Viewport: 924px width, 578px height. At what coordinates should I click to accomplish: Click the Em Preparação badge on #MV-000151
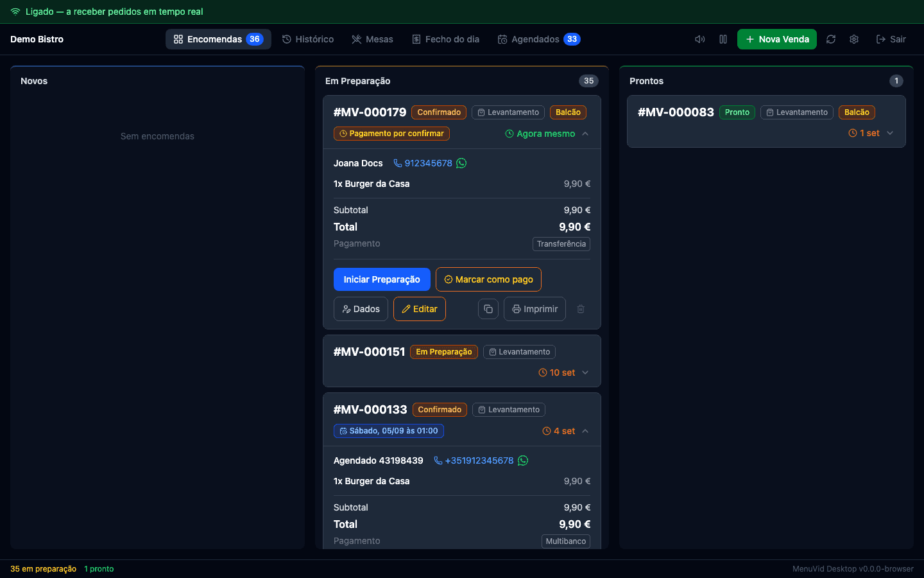[444, 352]
